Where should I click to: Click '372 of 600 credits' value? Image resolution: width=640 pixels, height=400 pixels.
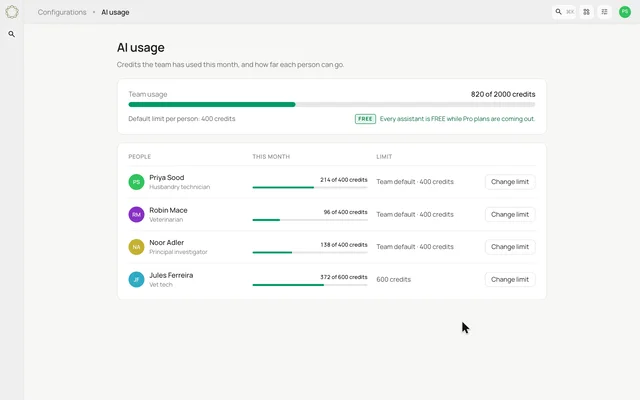[x=344, y=277]
